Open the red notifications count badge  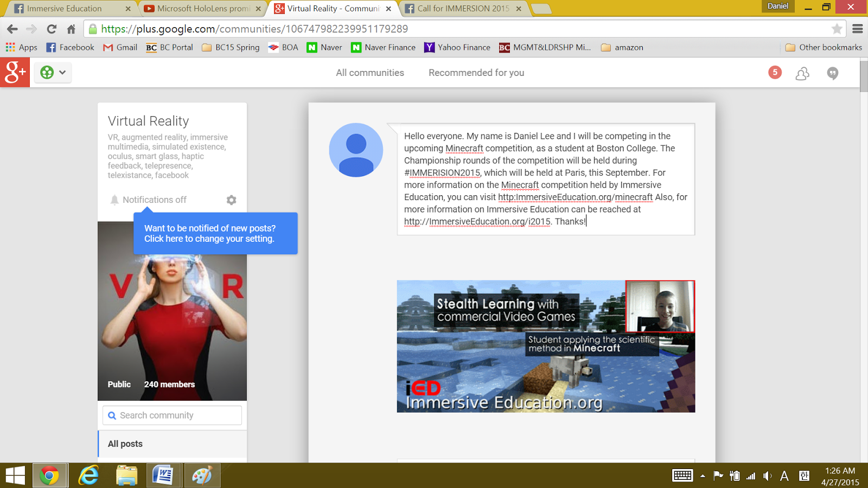pos(775,72)
